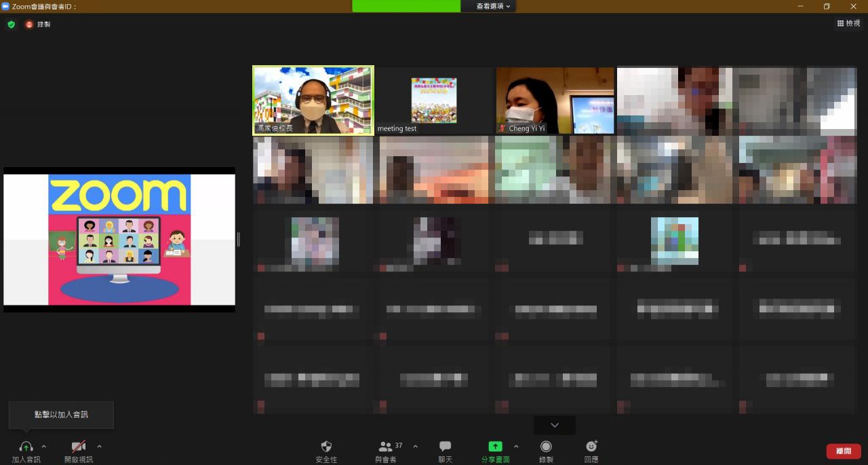Click the participant count 37
The height and width of the screenshot is (465, 868).
click(399, 446)
